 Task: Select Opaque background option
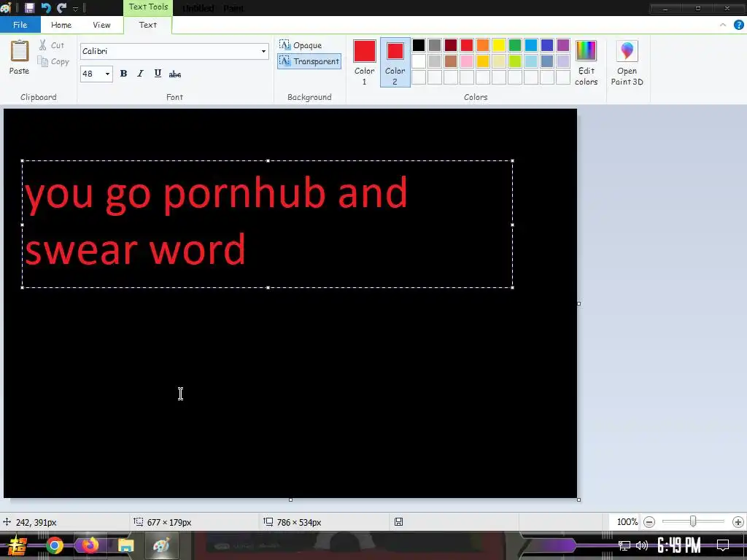[301, 45]
